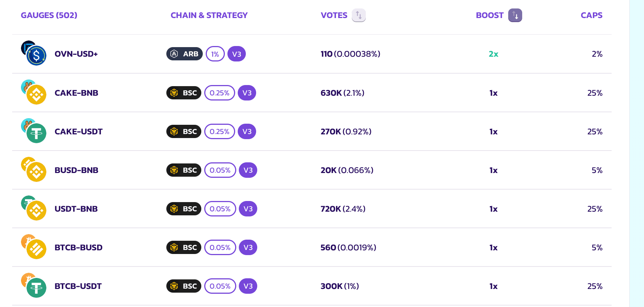Click the USDT-BNB token pair icon
This screenshot has width=644, height=307.
pos(33,208)
